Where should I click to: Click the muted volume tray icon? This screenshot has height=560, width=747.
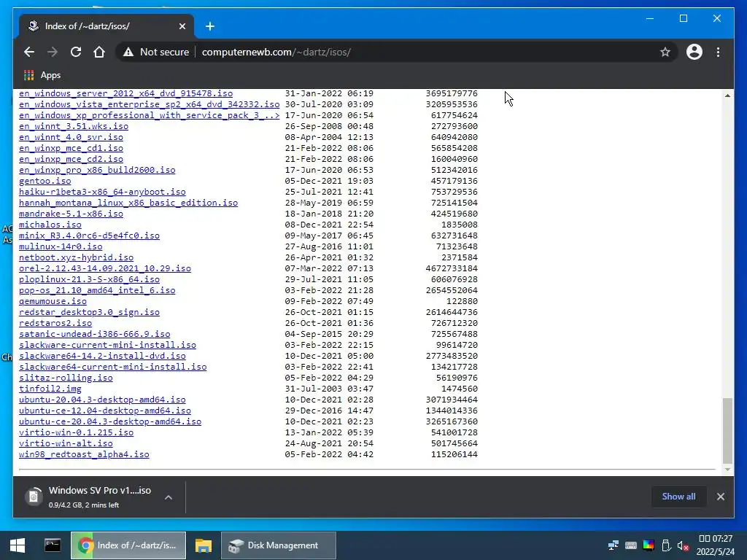[683, 545]
